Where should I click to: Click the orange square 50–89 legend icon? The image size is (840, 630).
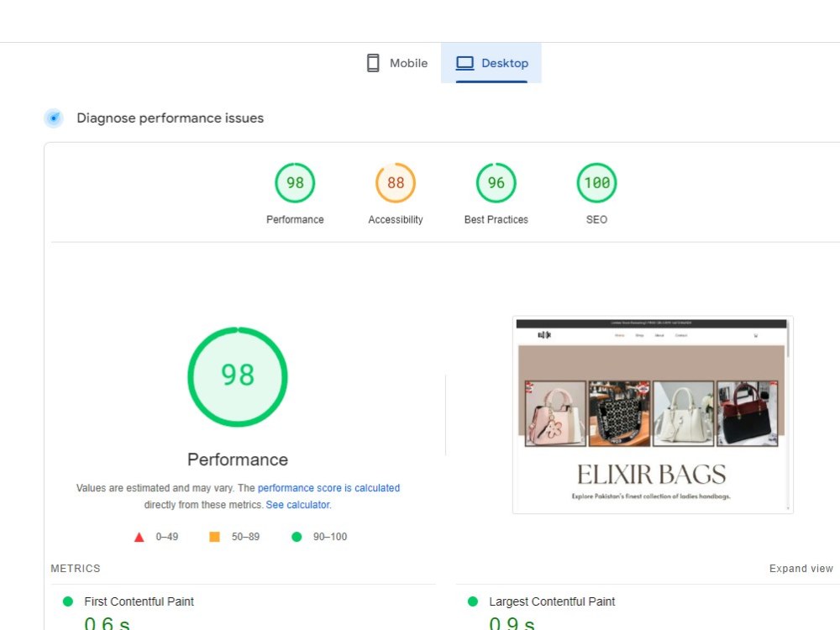pyautogui.click(x=214, y=537)
